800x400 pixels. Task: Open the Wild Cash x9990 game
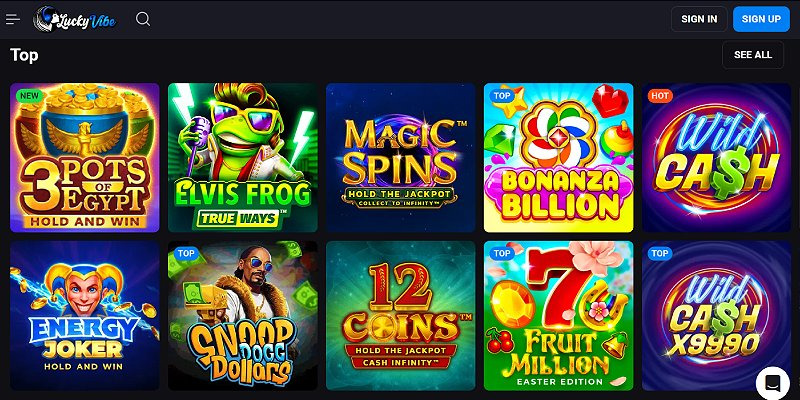tap(716, 316)
